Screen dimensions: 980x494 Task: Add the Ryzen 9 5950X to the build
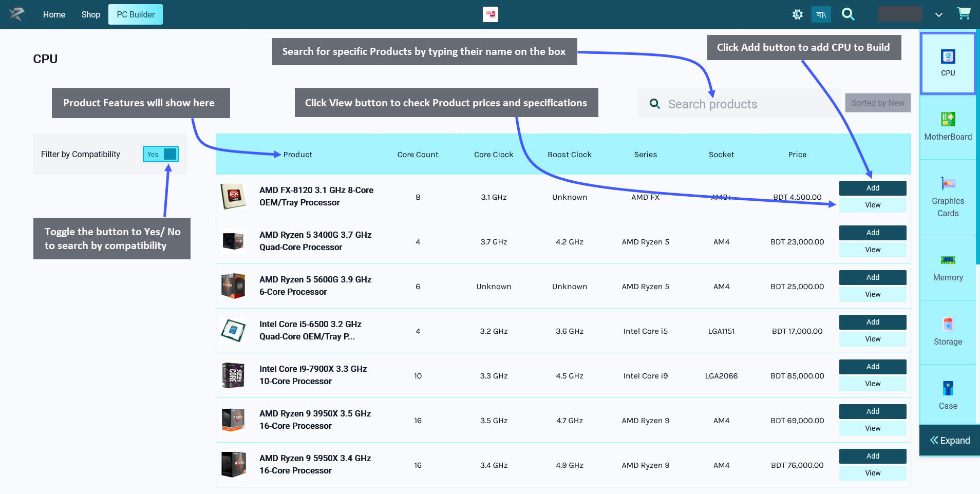pos(873,456)
